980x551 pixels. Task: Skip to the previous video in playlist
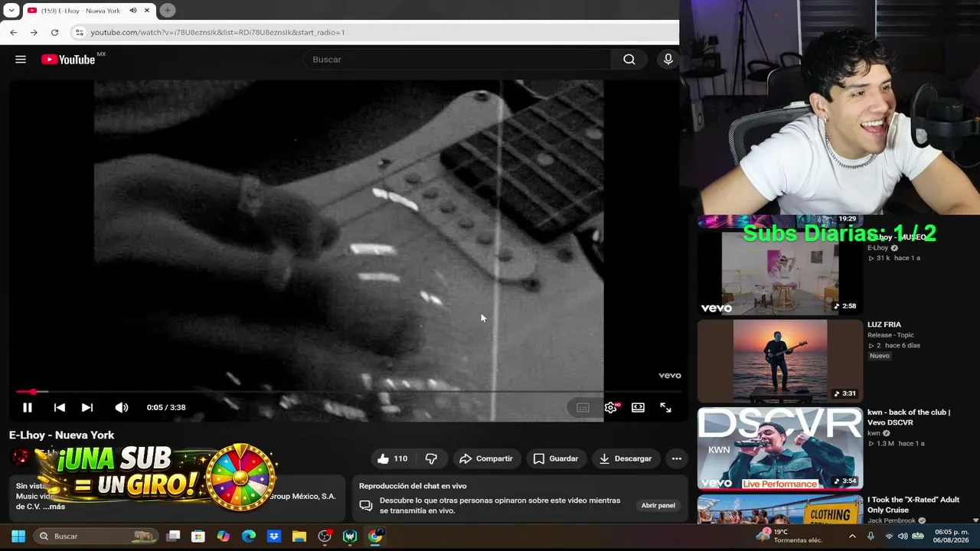pos(59,408)
